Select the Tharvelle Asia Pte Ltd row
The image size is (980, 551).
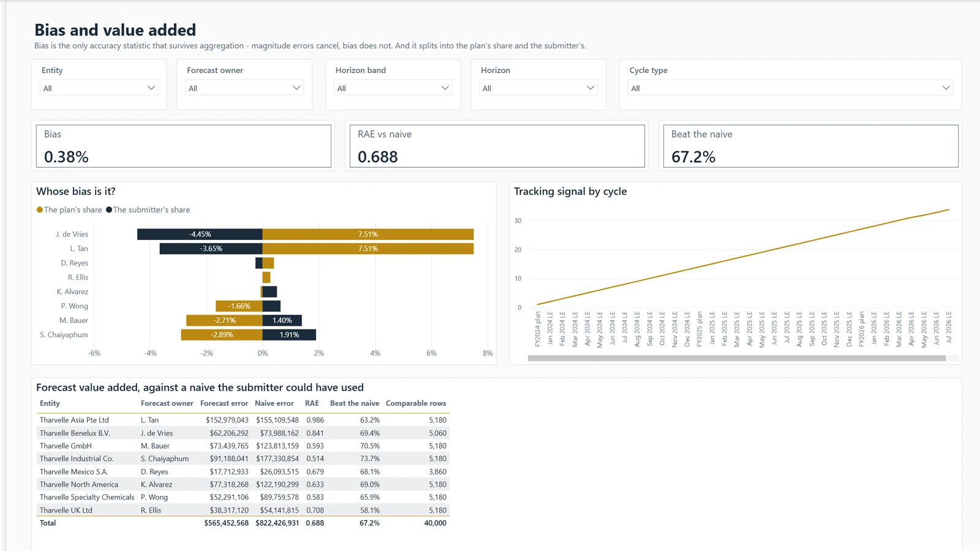[243, 420]
